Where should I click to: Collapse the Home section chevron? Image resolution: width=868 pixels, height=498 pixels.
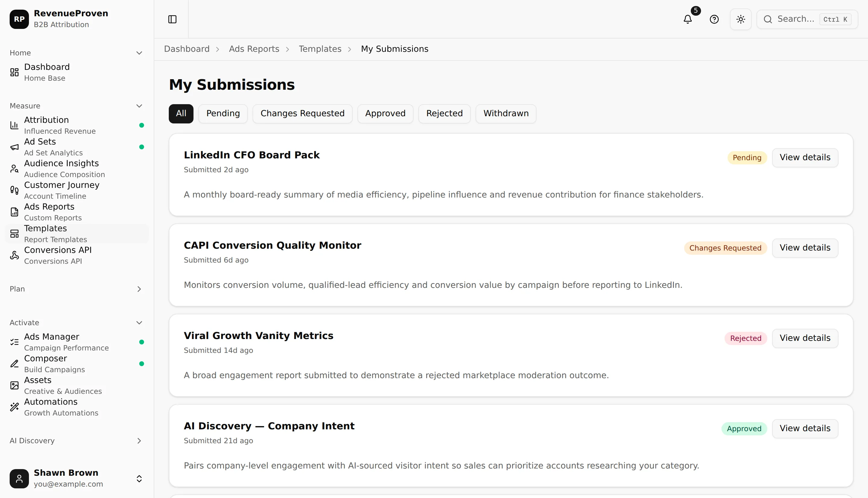(x=139, y=53)
